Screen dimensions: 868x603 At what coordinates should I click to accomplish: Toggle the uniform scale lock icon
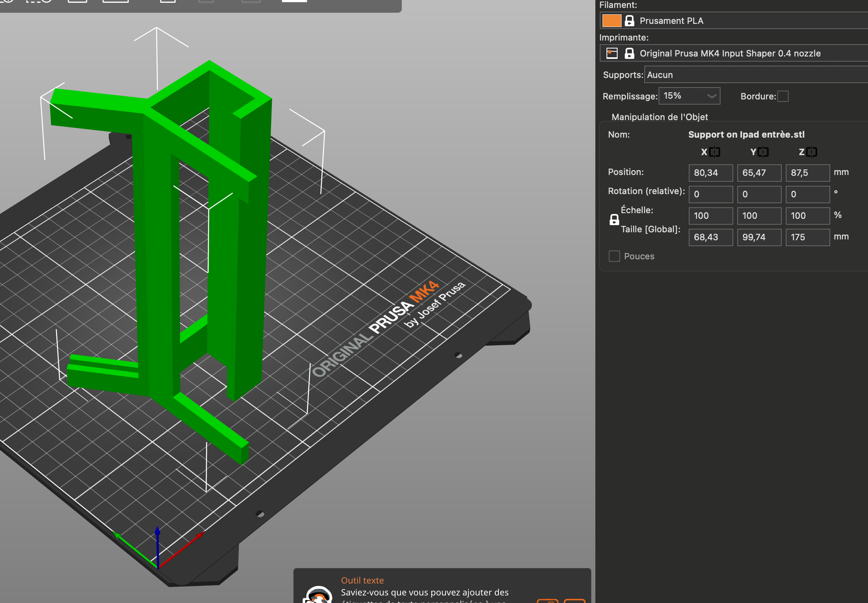click(614, 220)
